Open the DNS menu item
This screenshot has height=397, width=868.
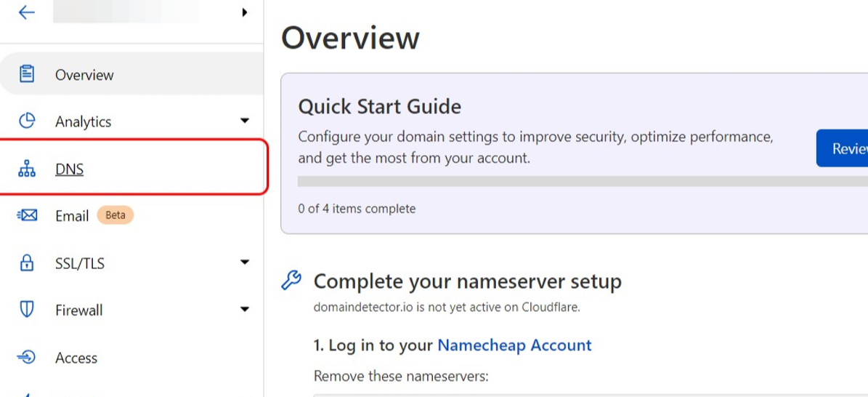70,169
